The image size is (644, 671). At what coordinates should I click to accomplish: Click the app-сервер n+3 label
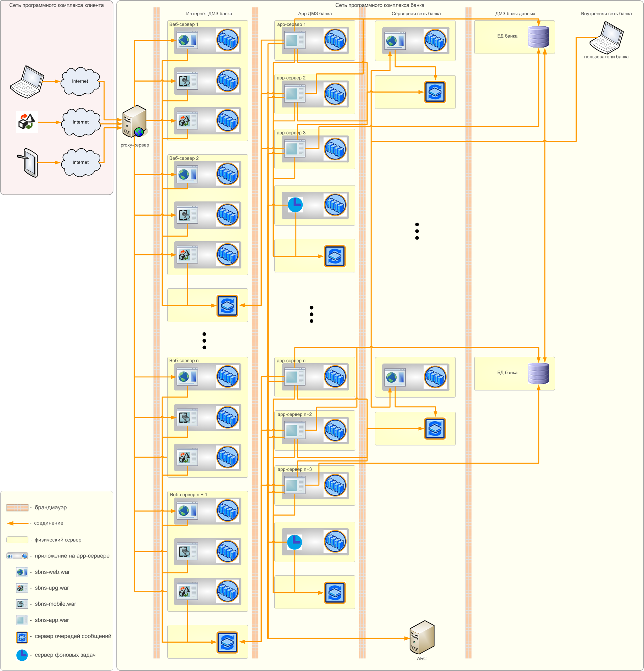295,469
